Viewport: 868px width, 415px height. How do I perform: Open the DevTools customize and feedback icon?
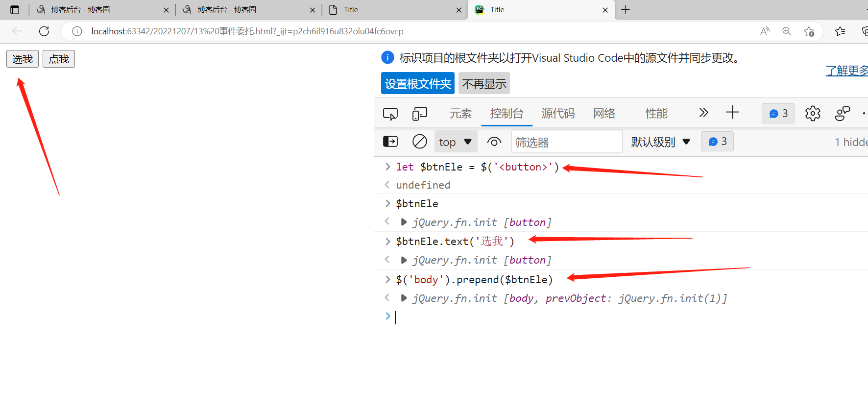tap(843, 114)
